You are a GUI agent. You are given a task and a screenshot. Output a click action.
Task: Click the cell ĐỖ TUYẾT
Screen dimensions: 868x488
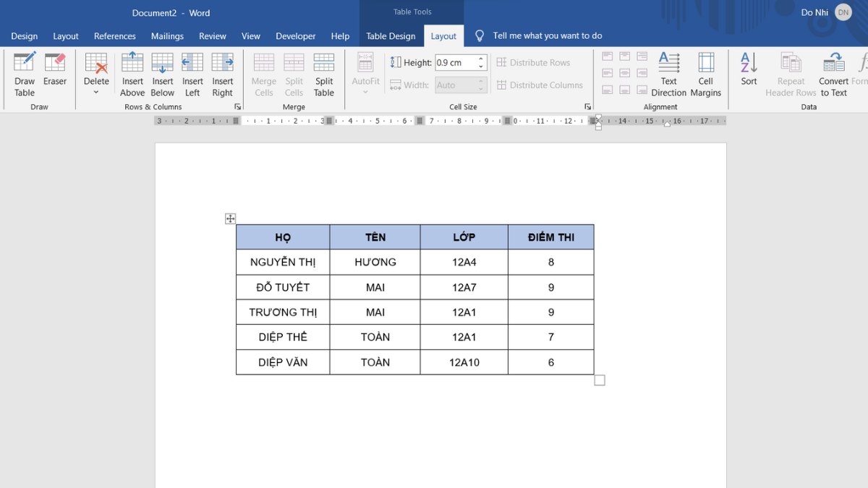coord(283,287)
